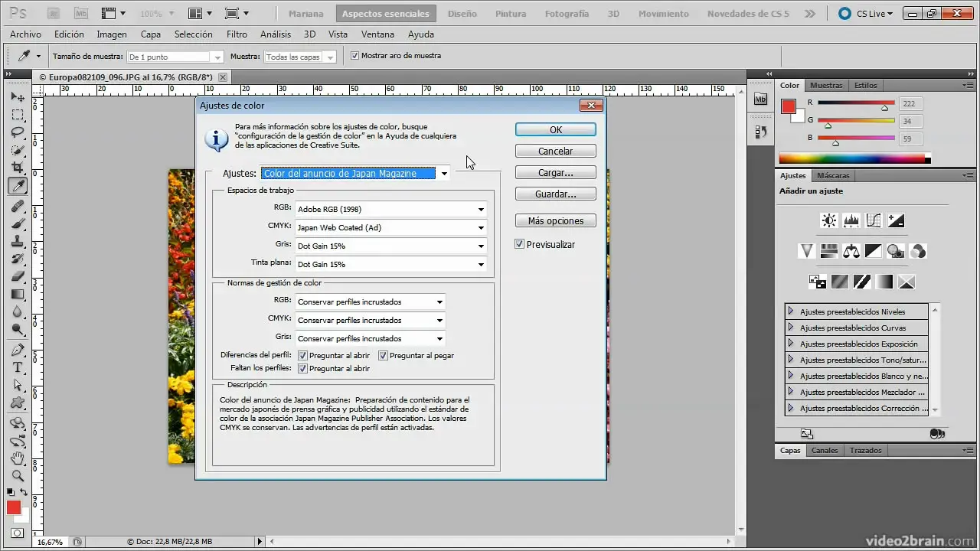980x551 pixels.
Task: Open Tamaño de muestra dropdown
Action: point(175,57)
